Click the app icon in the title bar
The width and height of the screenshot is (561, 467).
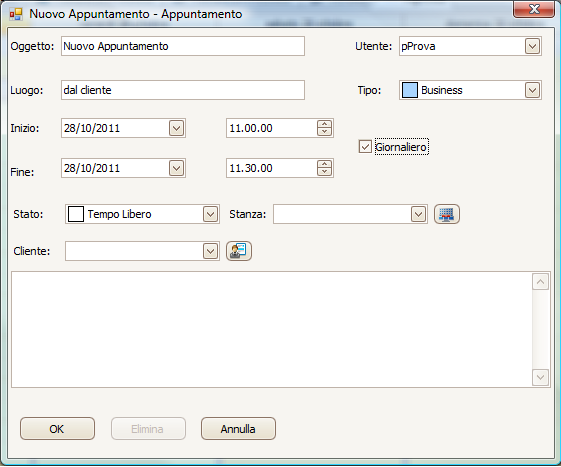click(x=16, y=14)
